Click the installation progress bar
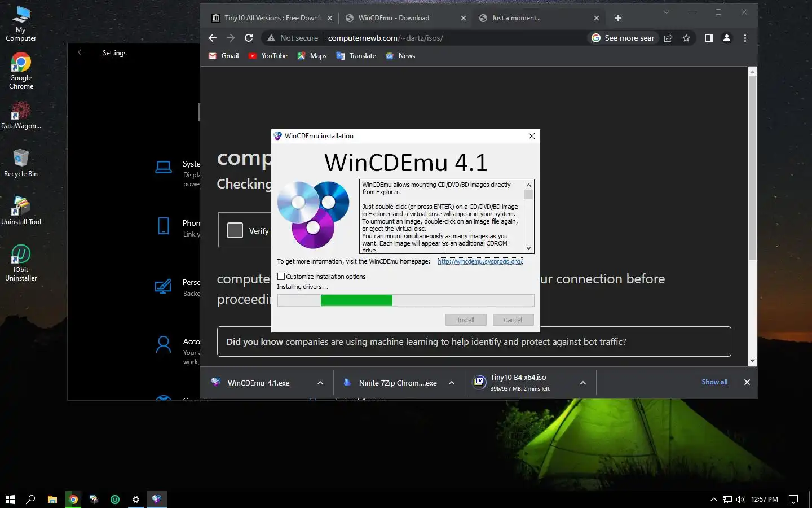The width and height of the screenshot is (812, 508). pyautogui.click(x=405, y=300)
